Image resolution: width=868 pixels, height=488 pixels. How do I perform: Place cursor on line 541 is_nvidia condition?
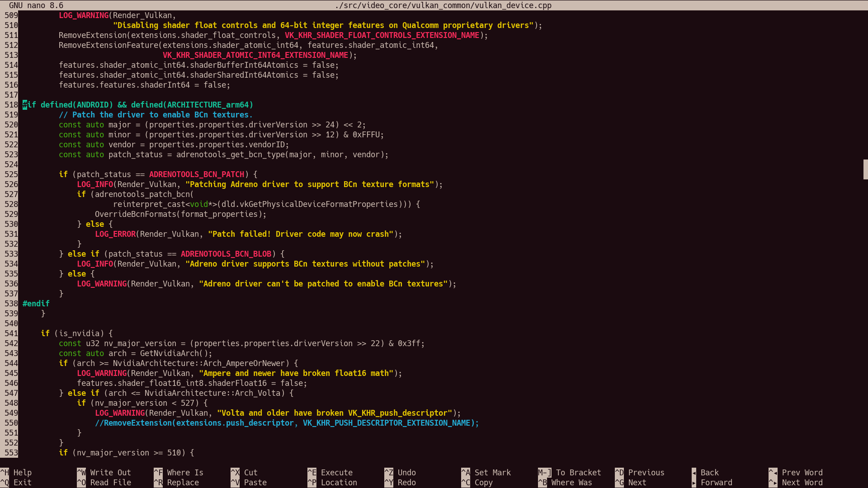[x=79, y=333]
